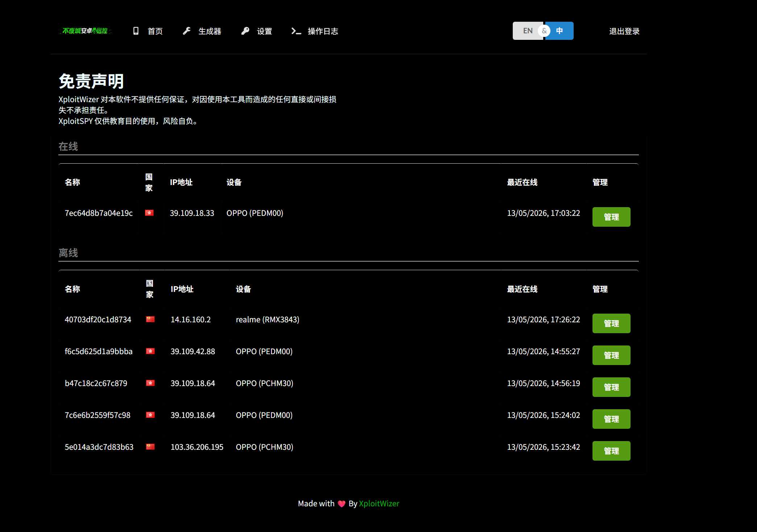
Task: Click timestamp 13/05/2026, 17:03:22
Action: 544,213
